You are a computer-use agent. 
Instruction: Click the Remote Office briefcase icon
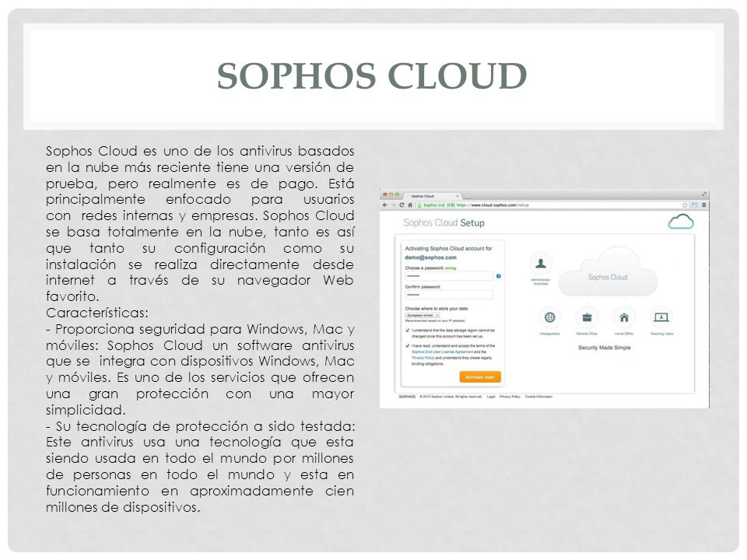click(587, 317)
